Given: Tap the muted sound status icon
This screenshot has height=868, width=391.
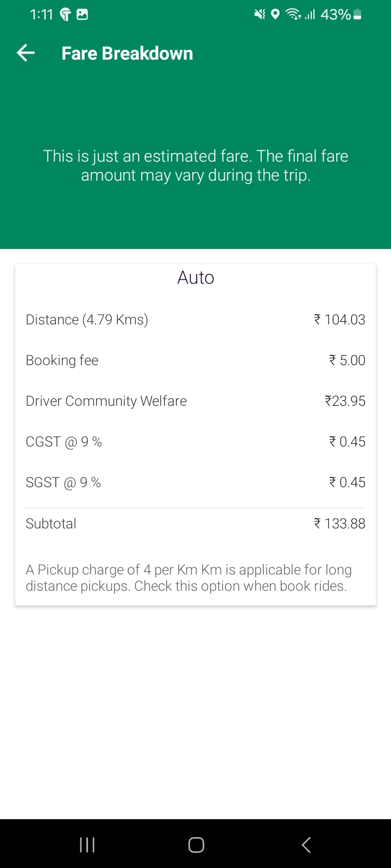Looking at the screenshot, I should [x=260, y=15].
